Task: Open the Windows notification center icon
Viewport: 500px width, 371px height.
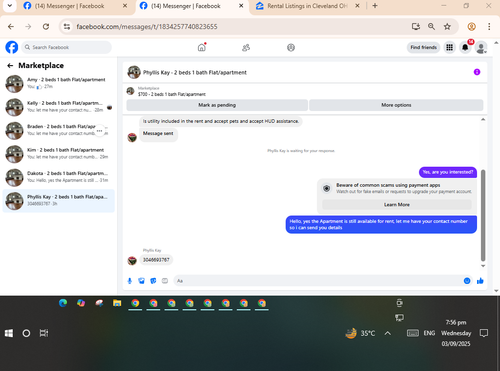Action: pyautogui.click(x=484, y=333)
